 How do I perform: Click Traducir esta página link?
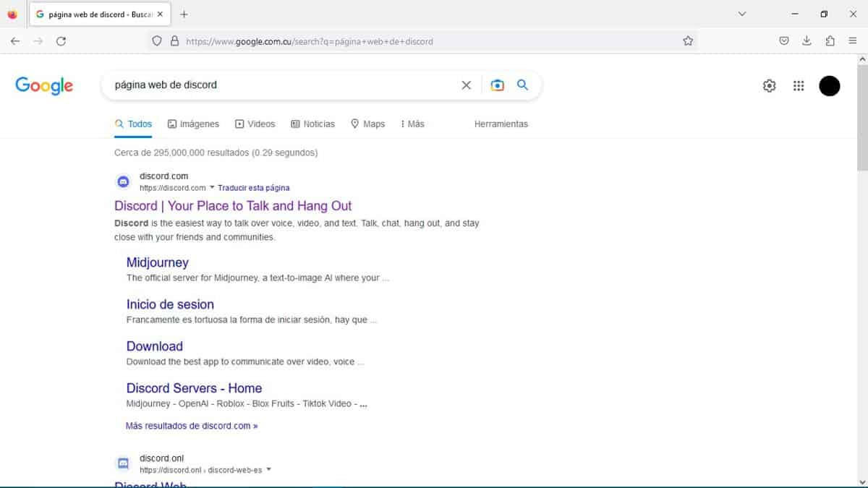254,188
